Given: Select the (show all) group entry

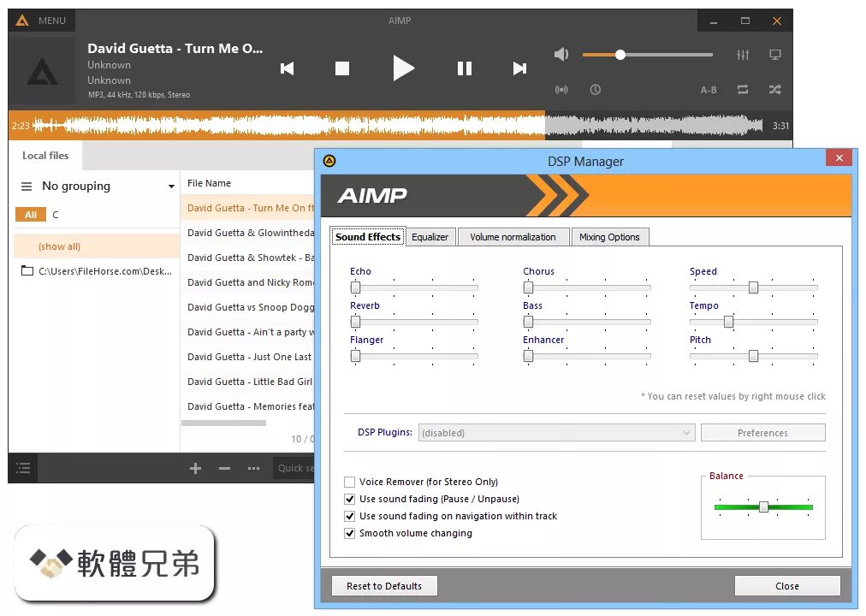Looking at the screenshot, I should pyautogui.click(x=97, y=246).
